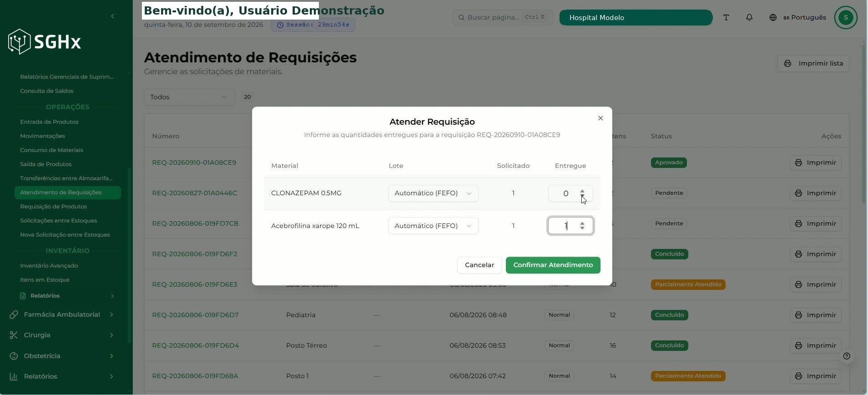
Task: Decrease CLONAZEPAM delivered quantity with down arrow
Action: coord(582,196)
